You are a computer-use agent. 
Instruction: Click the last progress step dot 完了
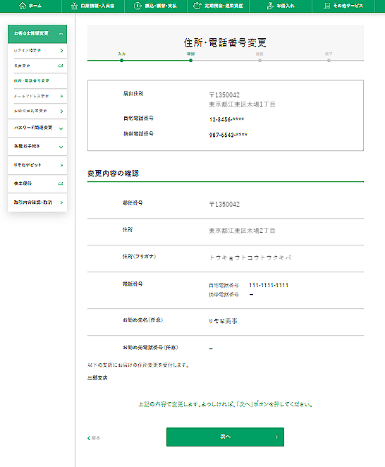pos(329,60)
